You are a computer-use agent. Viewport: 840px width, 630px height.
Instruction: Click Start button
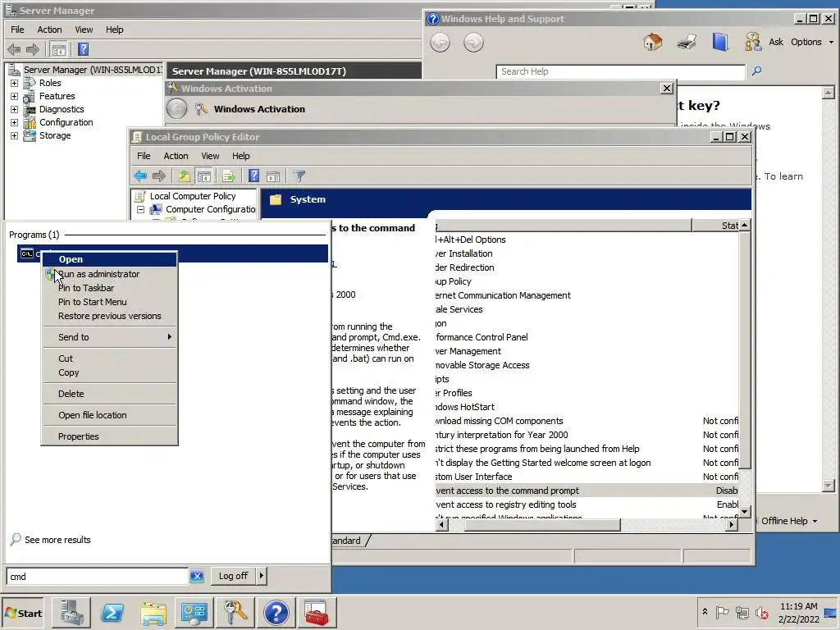click(x=22, y=614)
